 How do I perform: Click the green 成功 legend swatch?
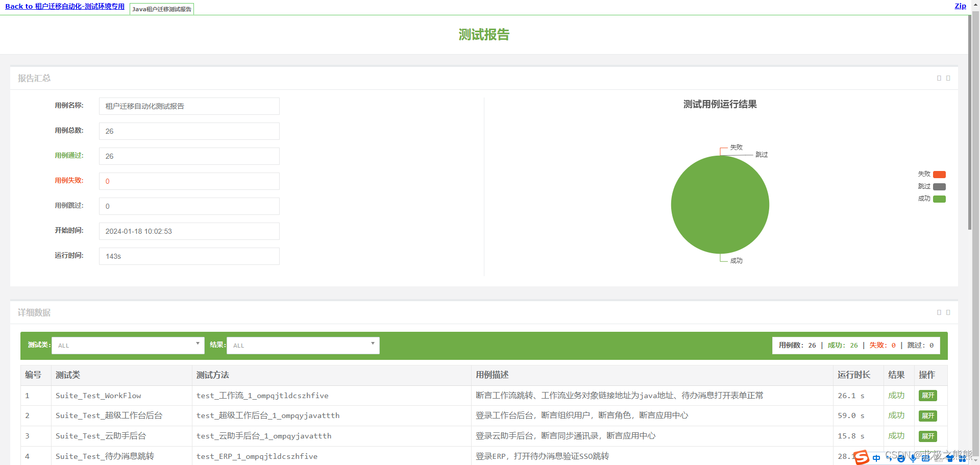[x=939, y=199]
